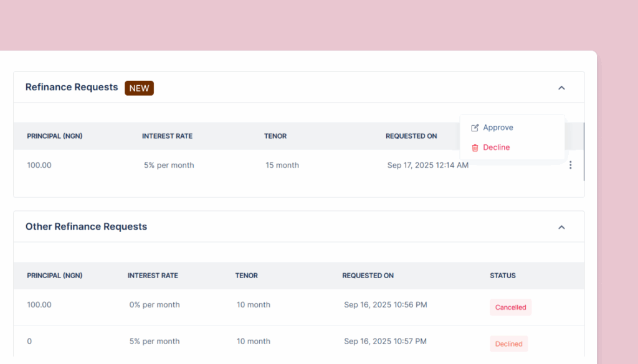Image resolution: width=638 pixels, height=364 pixels.
Task: Click the Approve pencil-edit icon
Action: click(x=475, y=128)
